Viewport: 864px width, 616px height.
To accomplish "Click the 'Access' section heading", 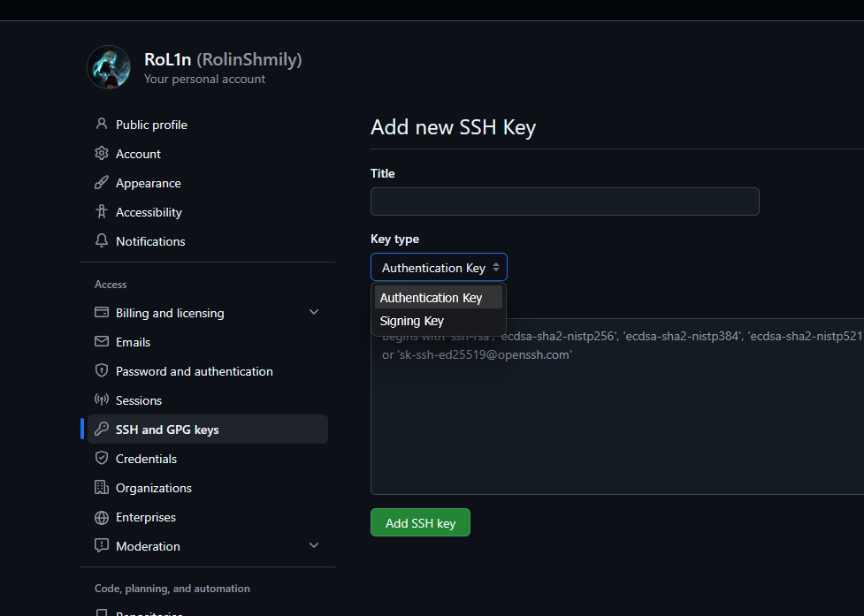I will 111,284.
